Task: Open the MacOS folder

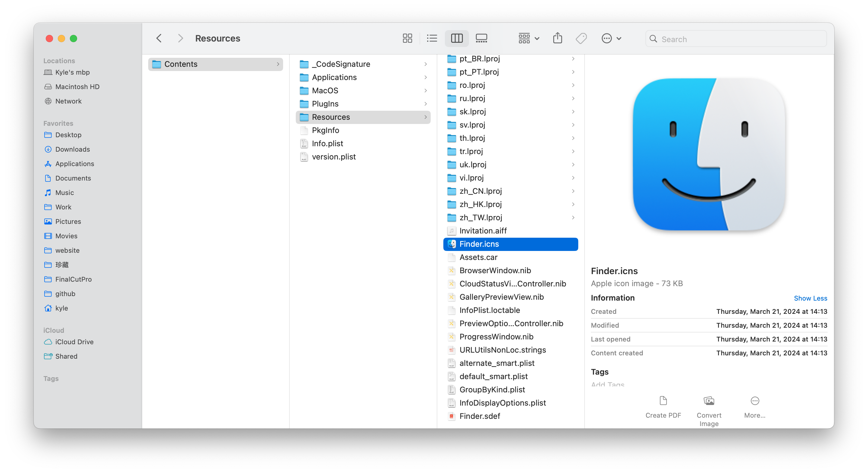Action: pos(325,91)
